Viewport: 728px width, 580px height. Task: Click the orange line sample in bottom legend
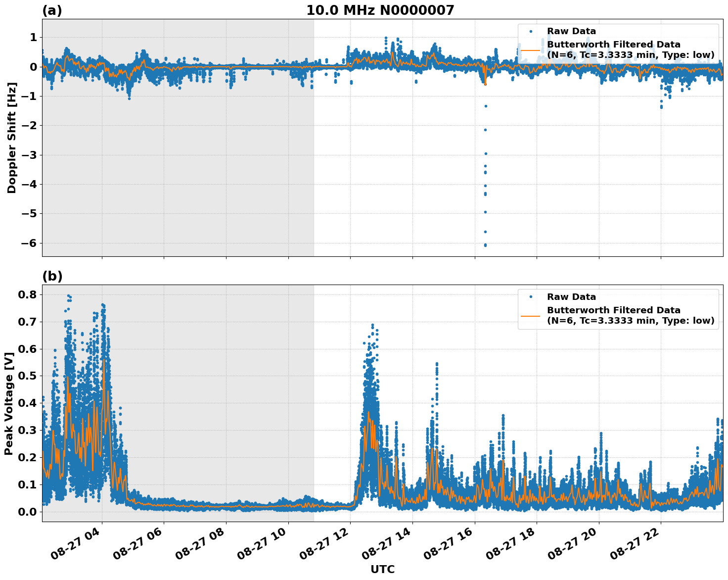531,315
